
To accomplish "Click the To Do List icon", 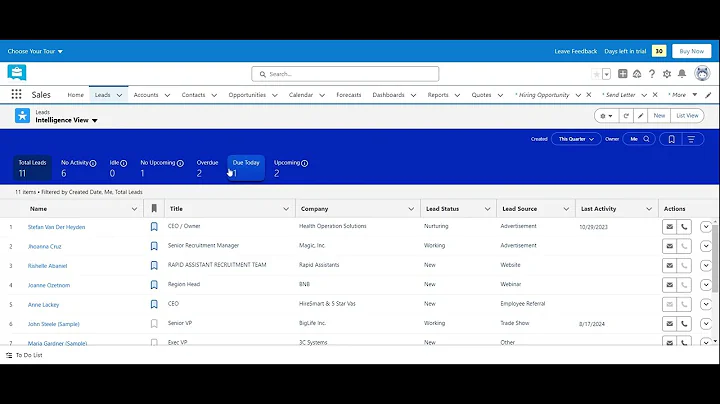I will [9, 355].
